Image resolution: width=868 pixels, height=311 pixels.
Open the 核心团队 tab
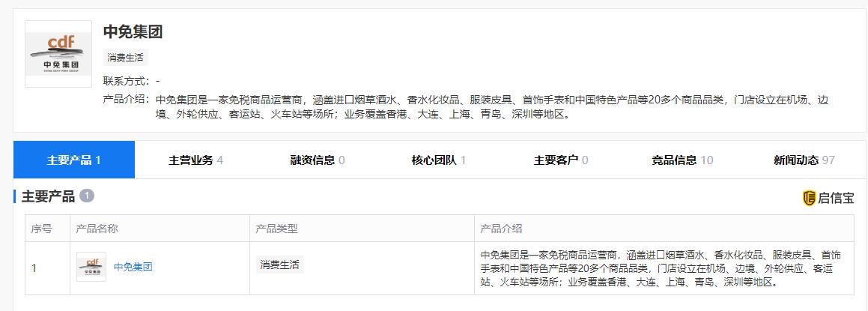coord(439,160)
